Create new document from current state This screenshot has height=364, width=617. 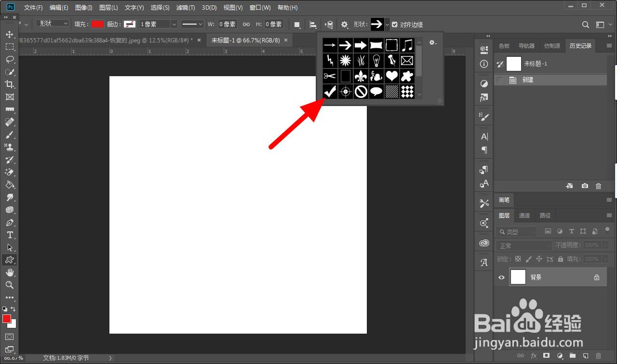point(569,186)
